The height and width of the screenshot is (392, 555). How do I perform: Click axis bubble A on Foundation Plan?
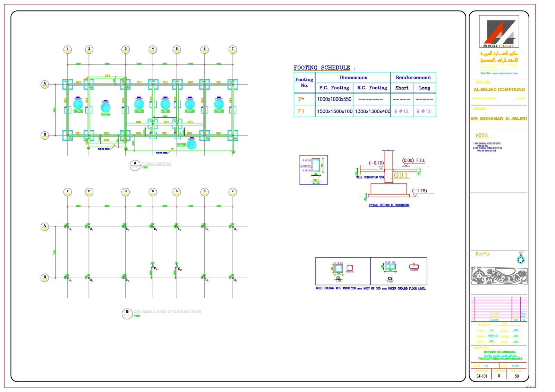[45, 84]
